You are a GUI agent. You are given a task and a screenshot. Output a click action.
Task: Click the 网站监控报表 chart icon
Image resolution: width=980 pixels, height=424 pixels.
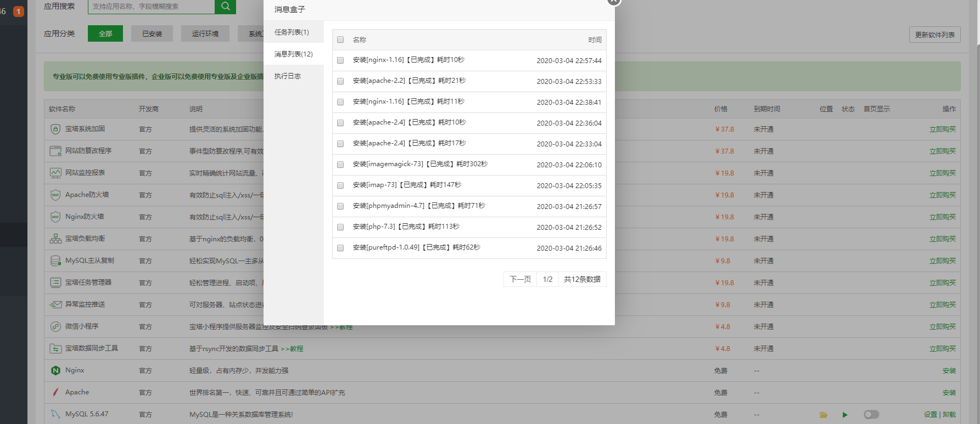(55, 173)
